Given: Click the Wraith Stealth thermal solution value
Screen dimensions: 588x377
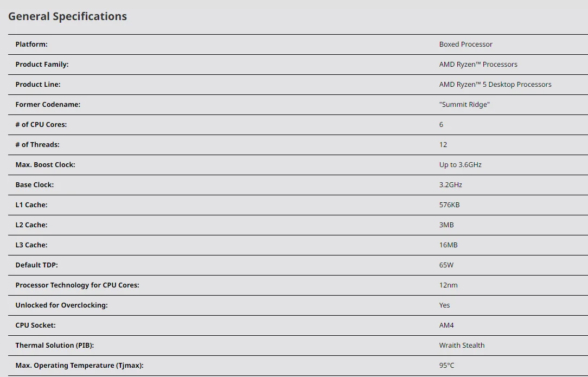Looking at the screenshot, I should (x=462, y=346).
